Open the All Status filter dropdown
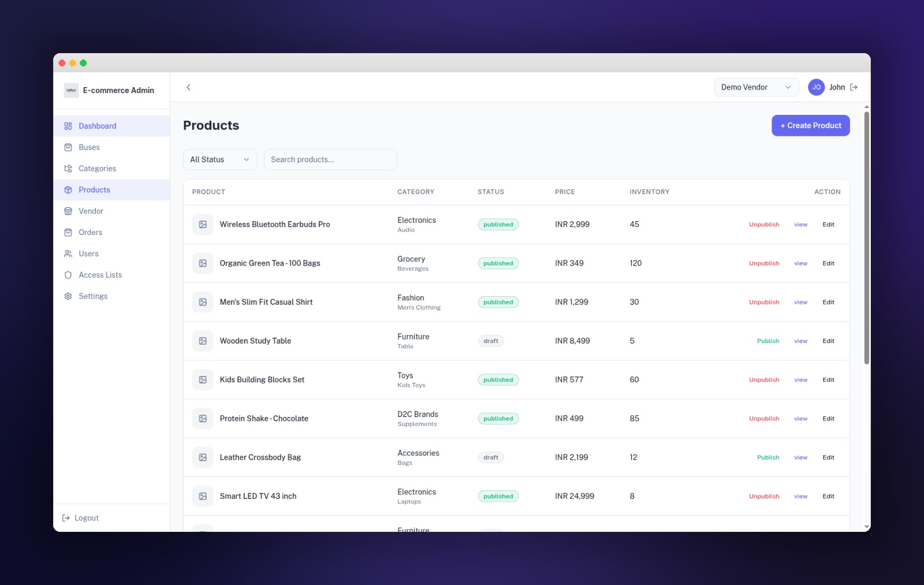 pos(220,159)
